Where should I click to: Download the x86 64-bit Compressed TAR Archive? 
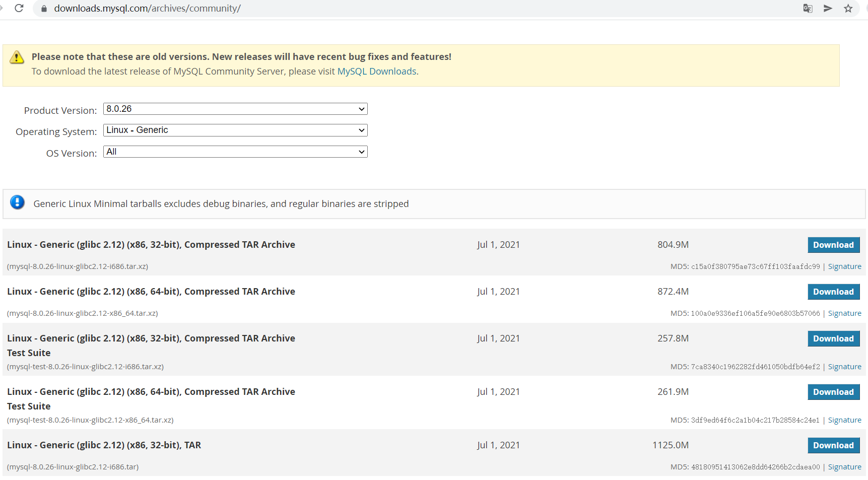833,292
